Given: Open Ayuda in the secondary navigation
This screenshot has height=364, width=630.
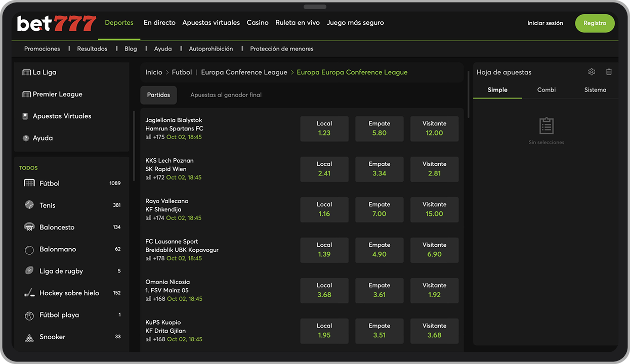Looking at the screenshot, I should tap(163, 49).
